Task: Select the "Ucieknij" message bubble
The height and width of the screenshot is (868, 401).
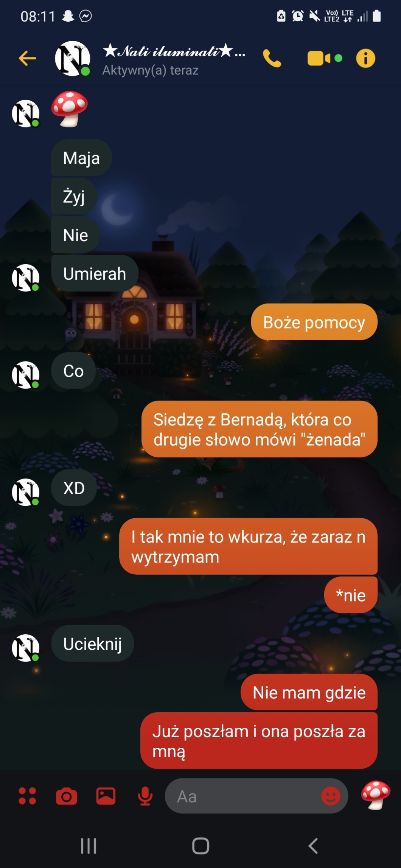Action: 92,644
